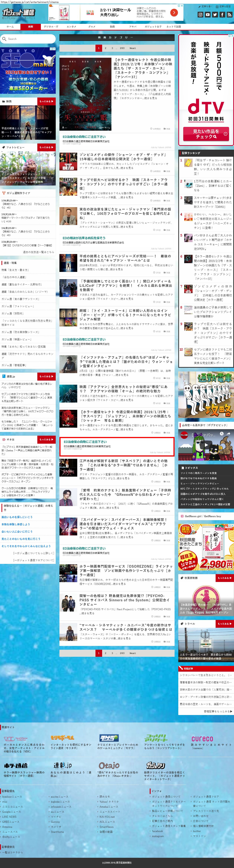Image resolution: width=234 pixels, height=868 pixels.
Task: Click the red arrow on the 決算セール banner ad
Action: [x=174, y=12]
